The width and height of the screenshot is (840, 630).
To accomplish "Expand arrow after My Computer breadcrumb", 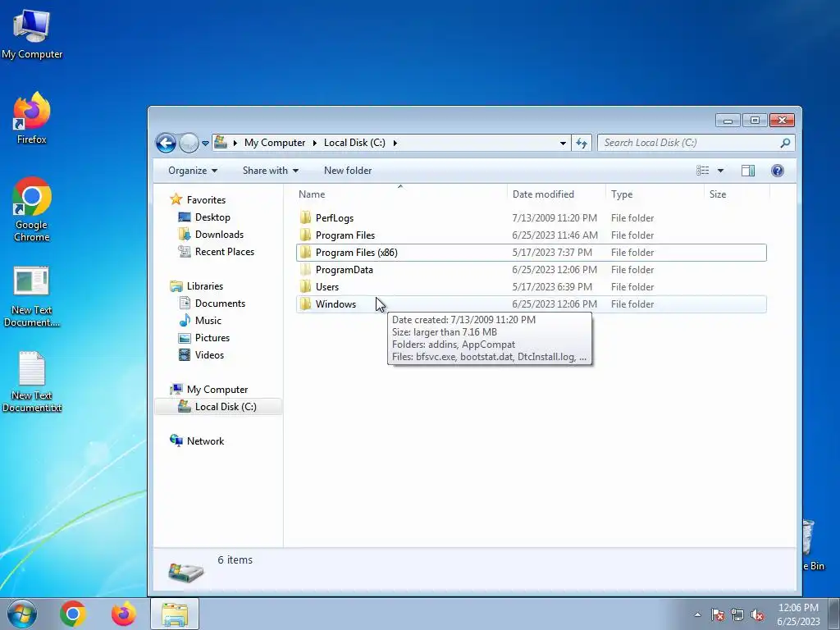I will (314, 143).
